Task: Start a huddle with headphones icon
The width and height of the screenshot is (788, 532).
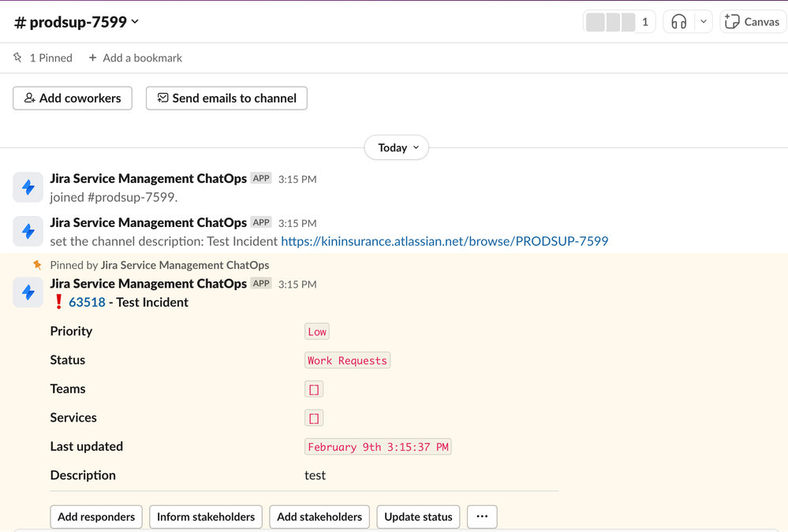Action: [679, 22]
